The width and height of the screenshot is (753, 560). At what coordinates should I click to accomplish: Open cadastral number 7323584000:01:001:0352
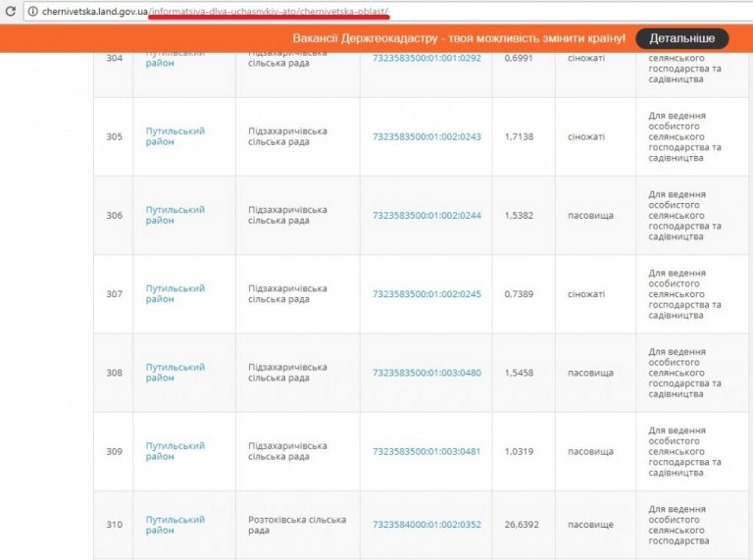(x=427, y=525)
